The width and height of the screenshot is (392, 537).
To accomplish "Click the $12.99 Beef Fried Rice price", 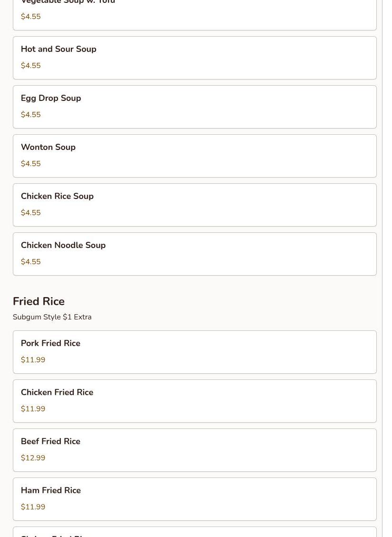I will pyautogui.click(x=33, y=458).
